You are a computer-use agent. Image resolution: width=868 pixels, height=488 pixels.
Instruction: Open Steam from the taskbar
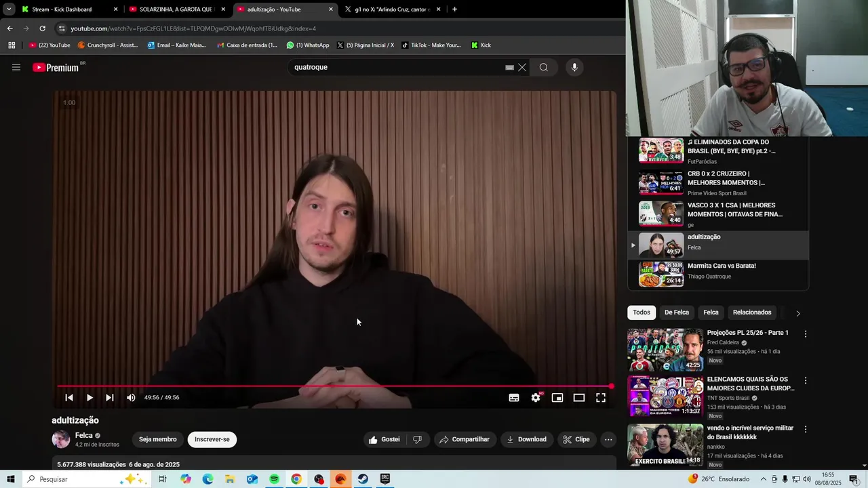pos(363,479)
